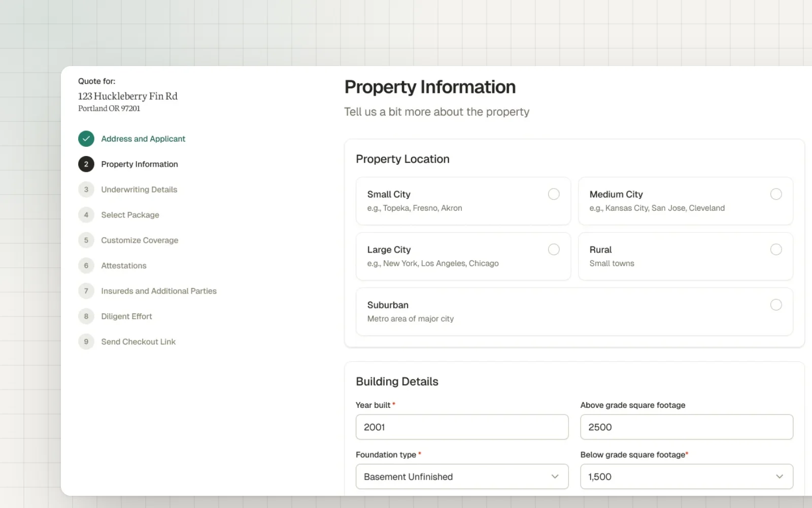The height and width of the screenshot is (508, 812).
Task: Open Select Package step
Action: 130,215
